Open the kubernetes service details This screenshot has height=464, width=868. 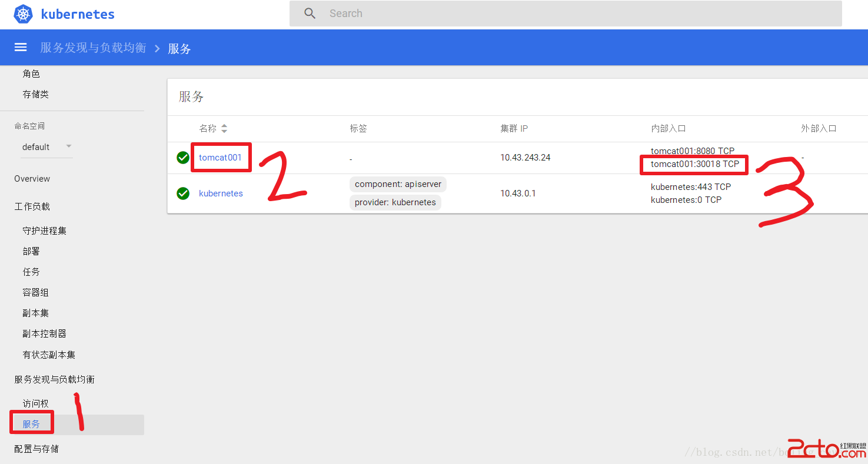pos(221,193)
